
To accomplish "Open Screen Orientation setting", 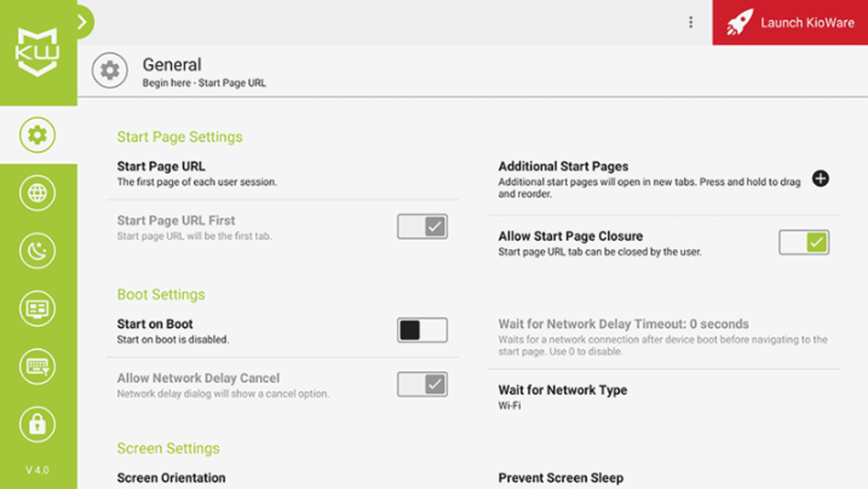I will (171, 478).
